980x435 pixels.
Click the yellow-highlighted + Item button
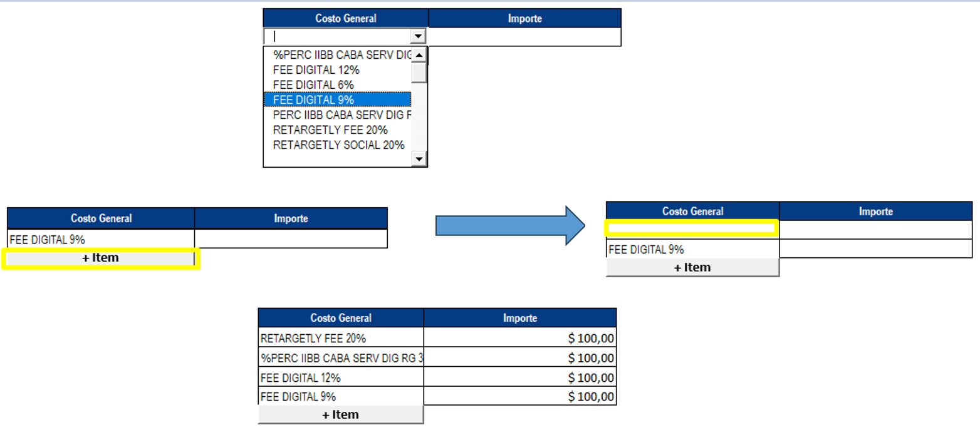100,258
